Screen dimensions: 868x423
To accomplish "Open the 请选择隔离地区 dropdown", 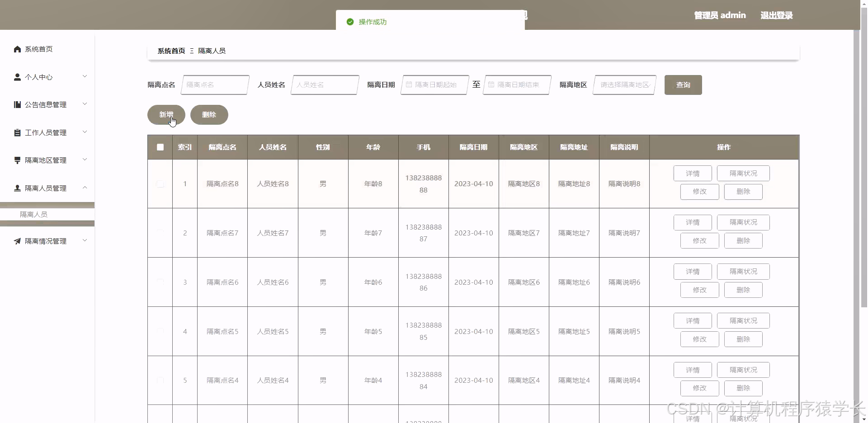I will (x=625, y=85).
